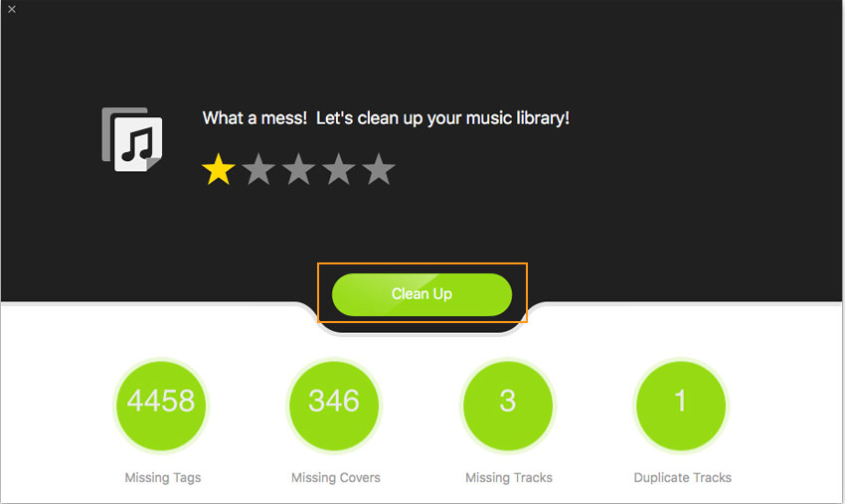Click the music library note icon

point(132,139)
